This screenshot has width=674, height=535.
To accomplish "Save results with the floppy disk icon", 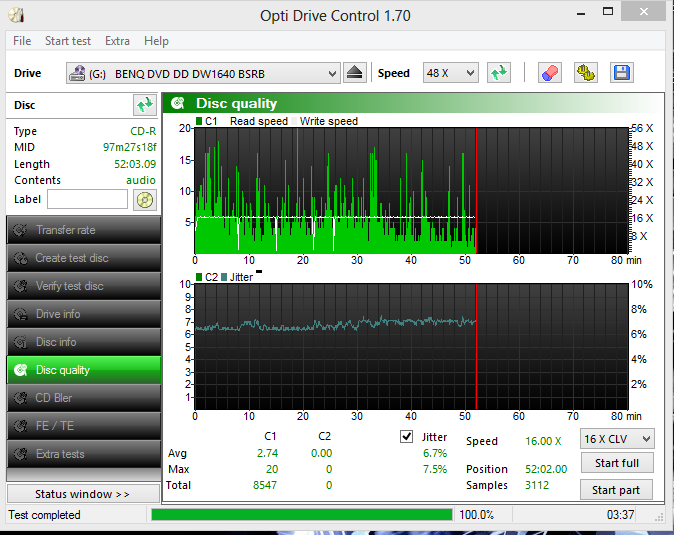I will pyautogui.click(x=622, y=73).
